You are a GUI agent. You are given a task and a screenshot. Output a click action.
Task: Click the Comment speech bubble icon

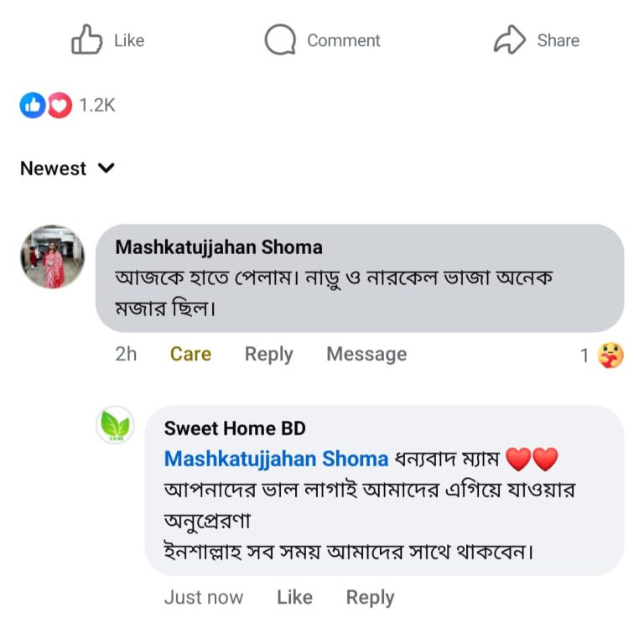coord(280,39)
